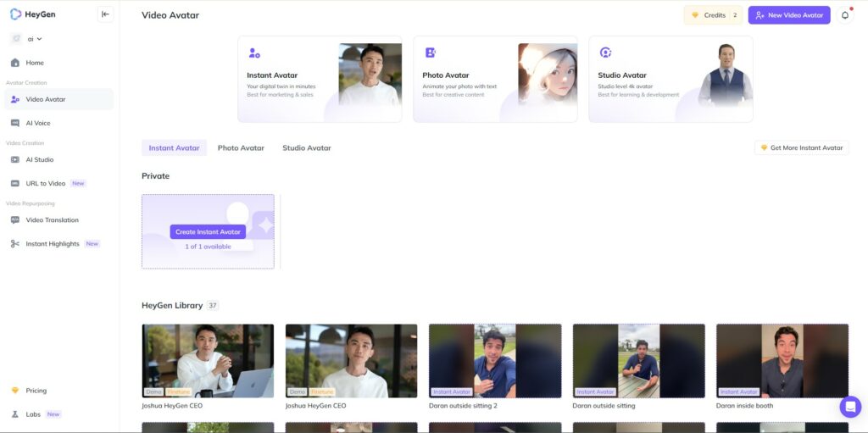Open the Daran inside booth thumbnail
868x433 pixels.
click(782, 361)
